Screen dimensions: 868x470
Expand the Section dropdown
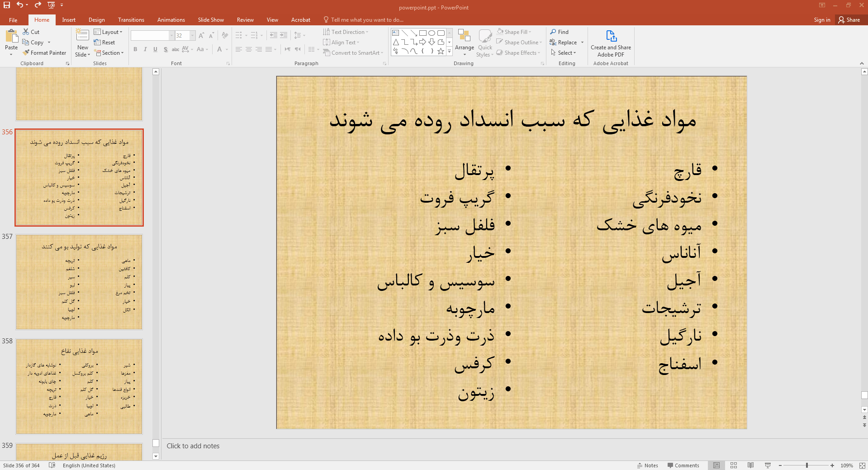coord(109,52)
